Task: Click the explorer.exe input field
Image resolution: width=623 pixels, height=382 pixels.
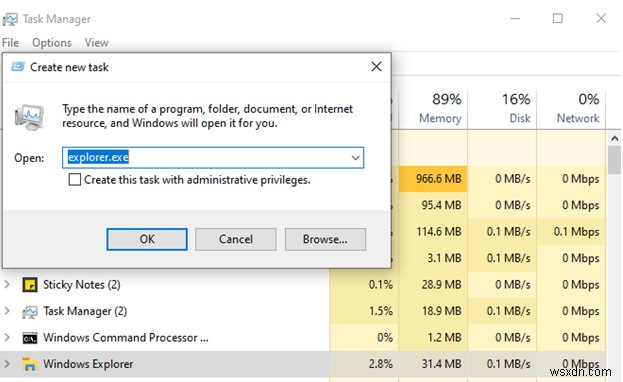Action: pyautogui.click(x=213, y=158)
